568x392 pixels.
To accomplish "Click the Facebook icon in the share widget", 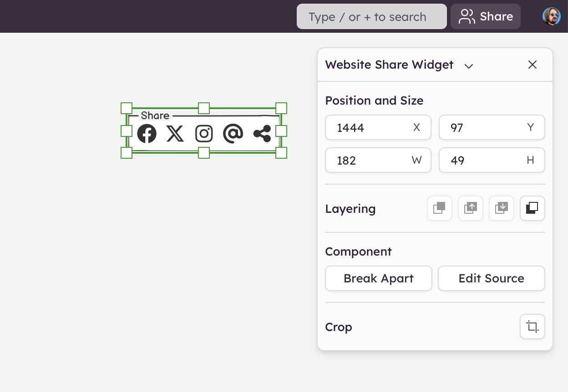I will click(x=147, y=134).
